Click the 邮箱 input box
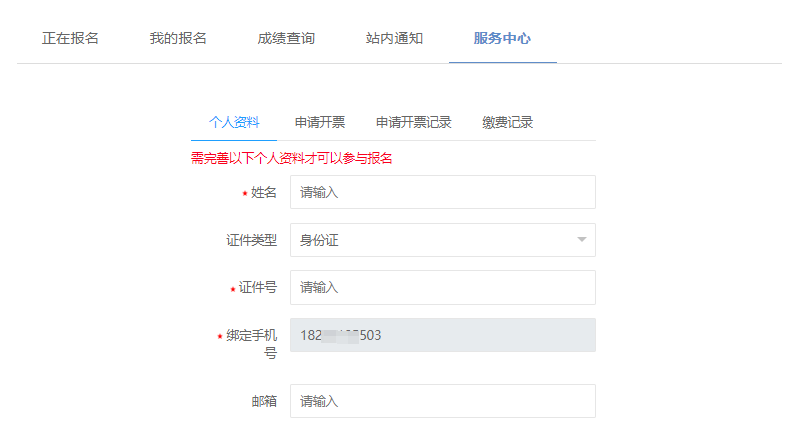Image resolution: width=794 pixels, height=428 pixels. tap(442, 401)
